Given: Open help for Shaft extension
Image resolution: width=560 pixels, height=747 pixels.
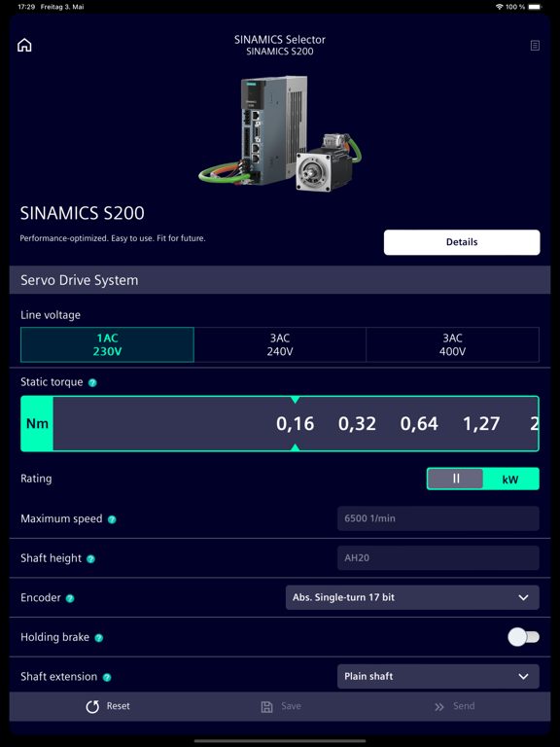Looking at the screenshot, I should 107,677.
